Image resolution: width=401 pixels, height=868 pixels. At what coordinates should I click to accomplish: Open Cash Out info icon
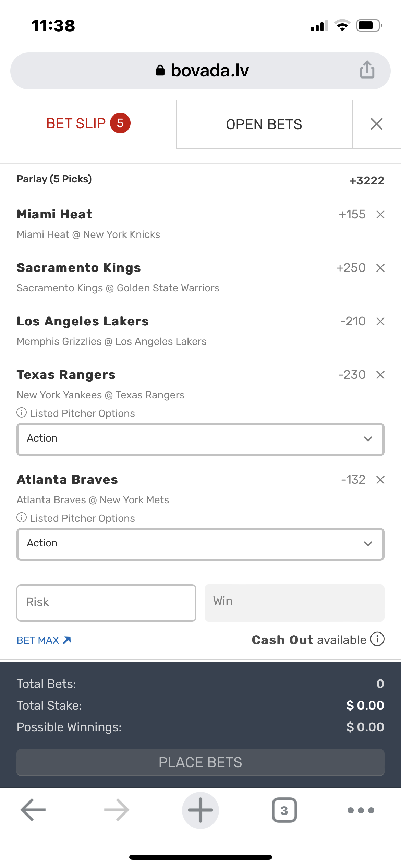pos(377,639)
